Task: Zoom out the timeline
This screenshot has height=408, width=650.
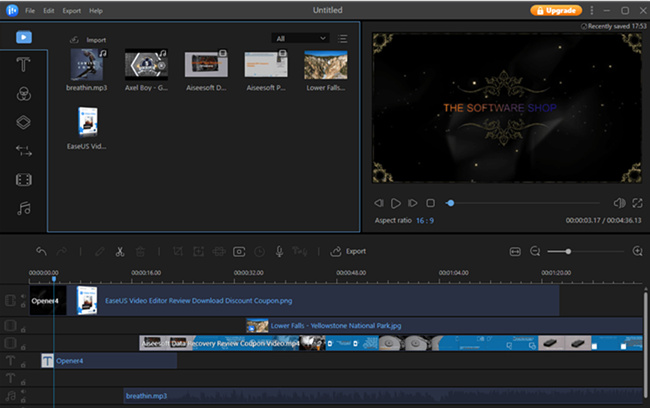Action: pyautogui.click(x=535, y=251)
